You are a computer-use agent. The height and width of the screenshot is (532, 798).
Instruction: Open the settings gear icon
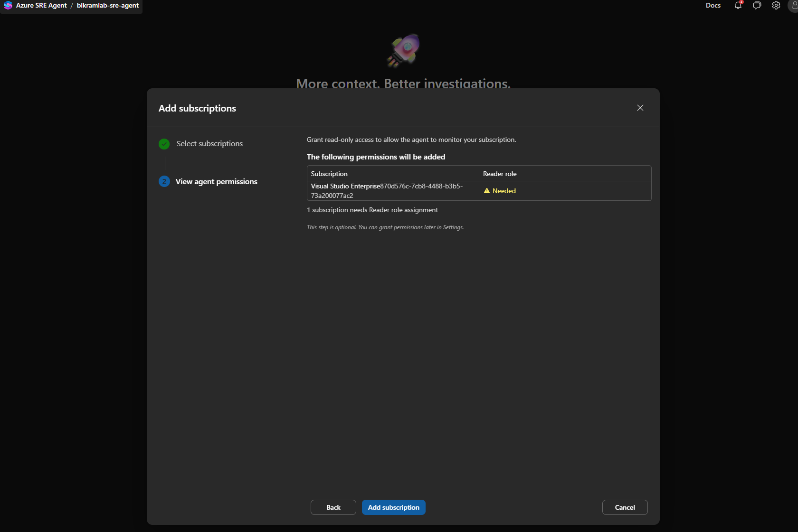click(776, 5)
